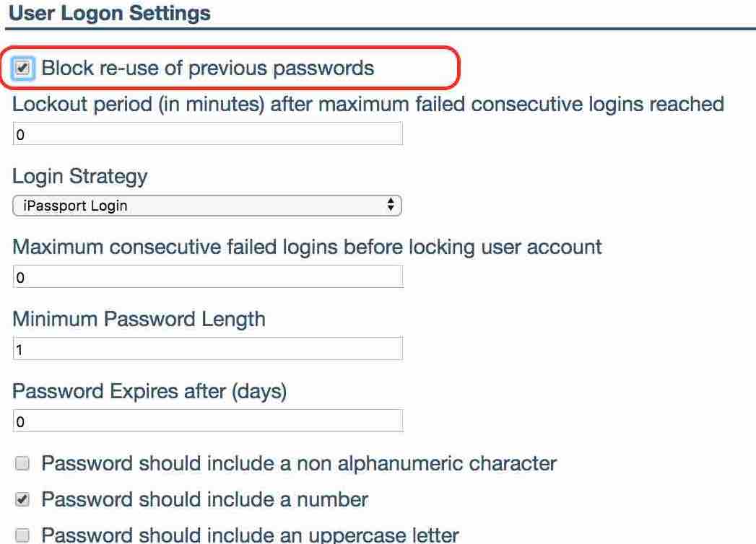This screenshot has height=544, width=756.
Task: Tick the uppercase letter requirement checkbox
Action: [22, 535]
